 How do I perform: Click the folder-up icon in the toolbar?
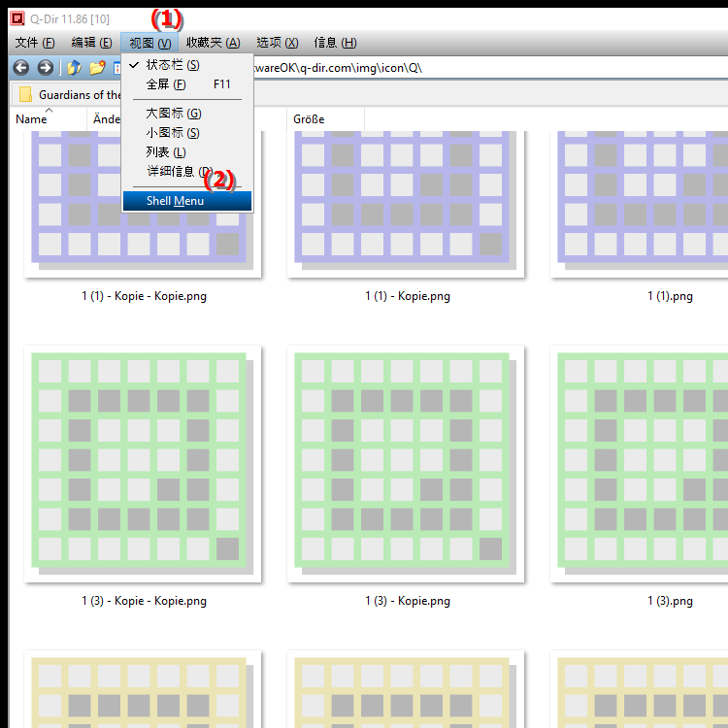pos(74,68)
